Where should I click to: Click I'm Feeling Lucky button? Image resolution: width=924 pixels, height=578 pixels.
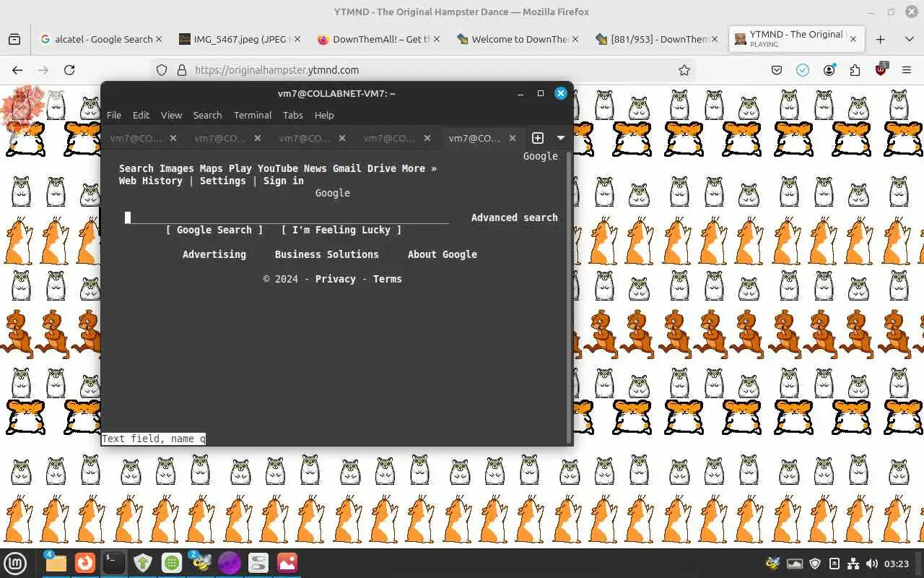(x=341, y=230)
